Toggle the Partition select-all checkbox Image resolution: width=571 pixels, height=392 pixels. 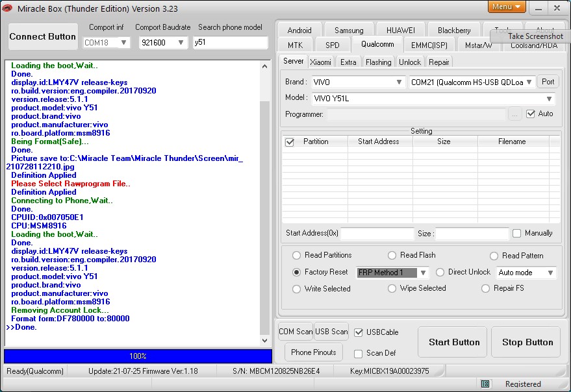(x=290, y=142)
